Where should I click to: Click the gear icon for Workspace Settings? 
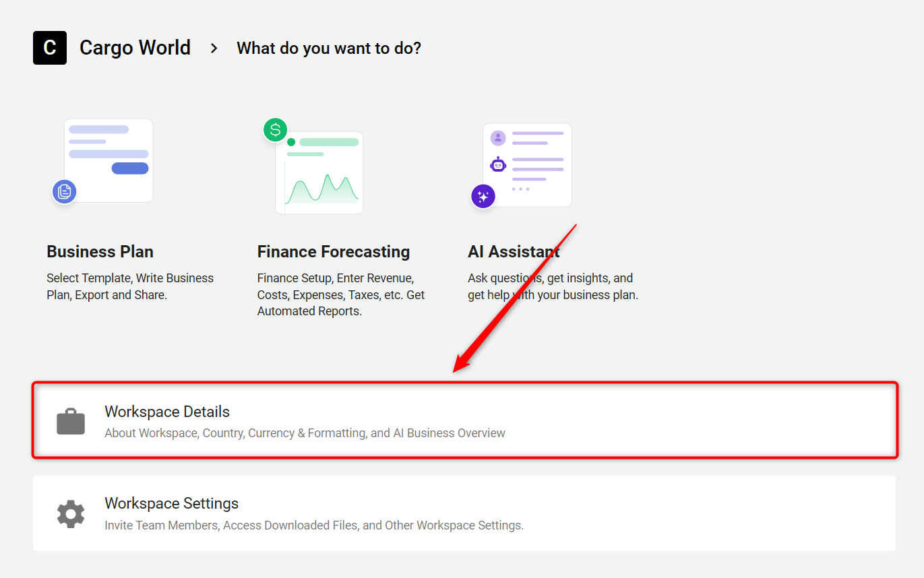pos(71,514)
